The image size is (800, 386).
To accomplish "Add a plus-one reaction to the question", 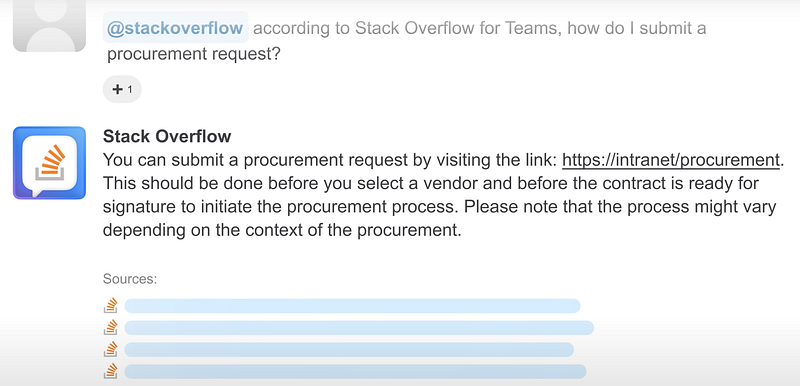I will click(122, 89).
